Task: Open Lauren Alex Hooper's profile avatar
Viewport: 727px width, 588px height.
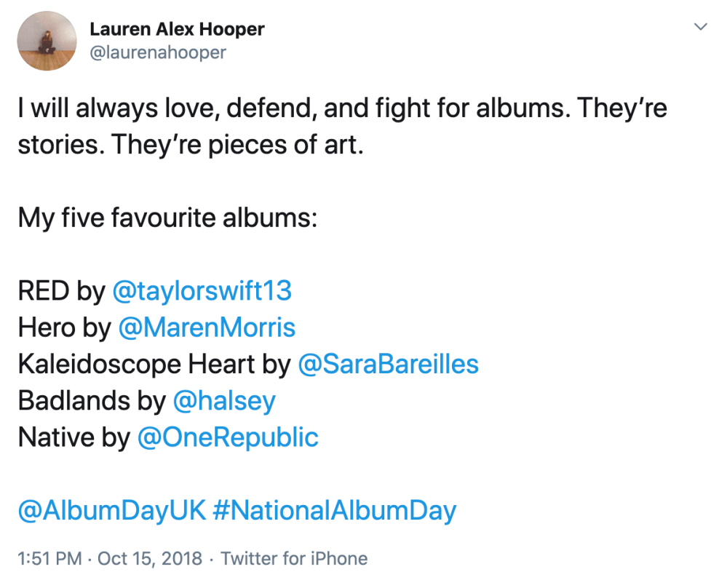Action: (47, 41)
